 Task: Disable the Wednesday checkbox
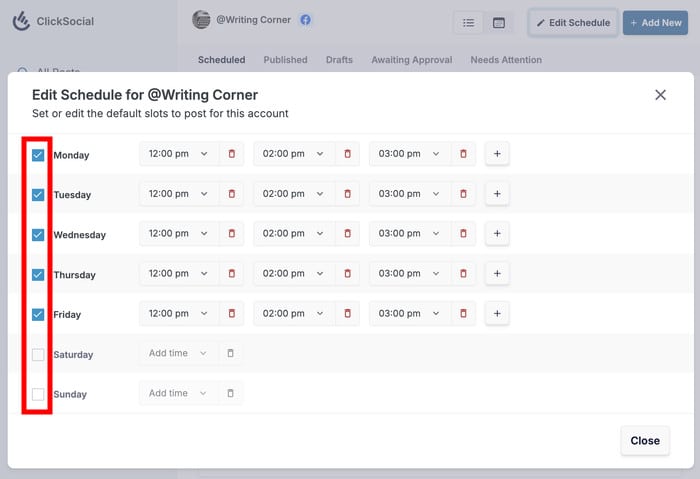tap(38, 235)
